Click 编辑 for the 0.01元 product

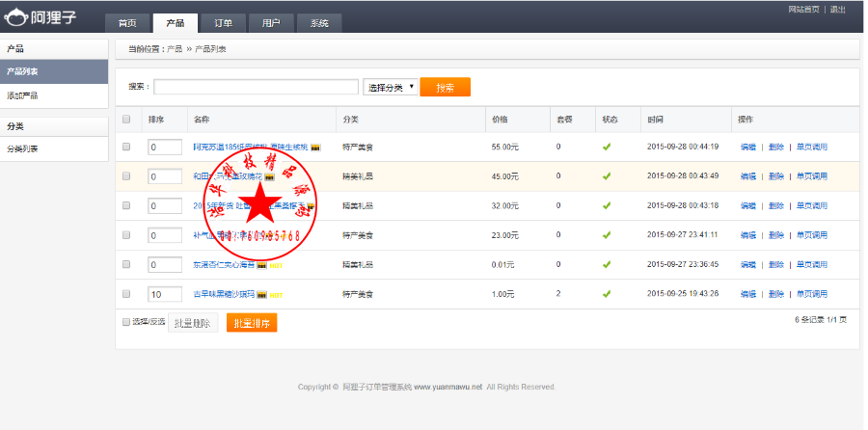(x=747, y=265)
